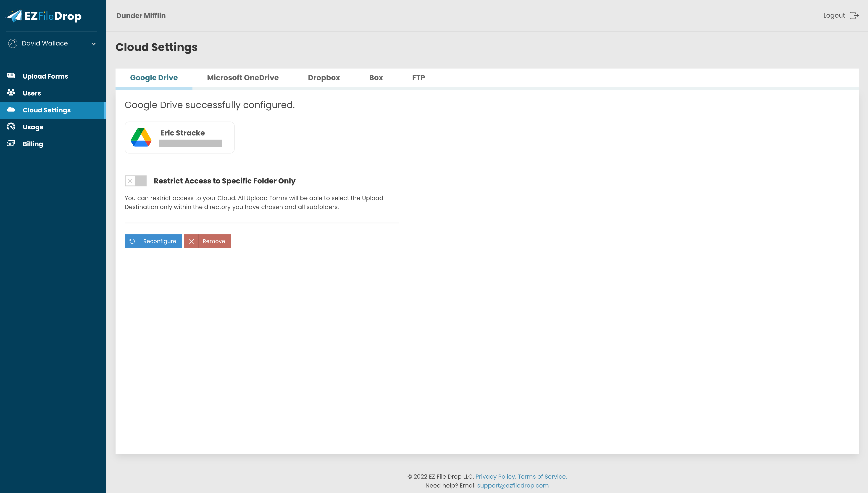The image size is (868, 493).
Task: Click the reconfigure refresh icon
Action: (x=132, y=241)
